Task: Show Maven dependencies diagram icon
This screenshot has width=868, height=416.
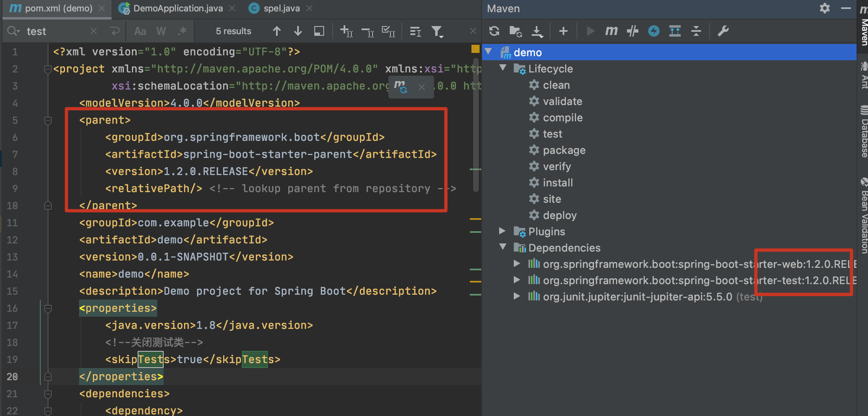Action: (675, 31)
